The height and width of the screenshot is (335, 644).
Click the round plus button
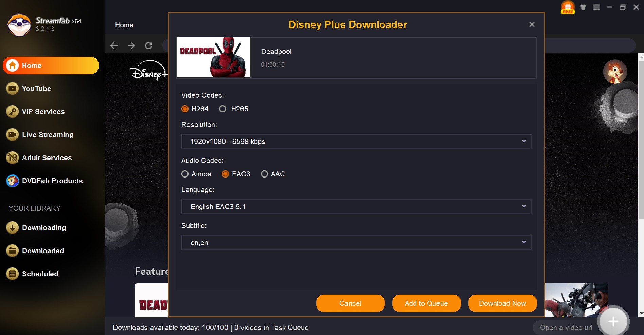pos(613,321)
